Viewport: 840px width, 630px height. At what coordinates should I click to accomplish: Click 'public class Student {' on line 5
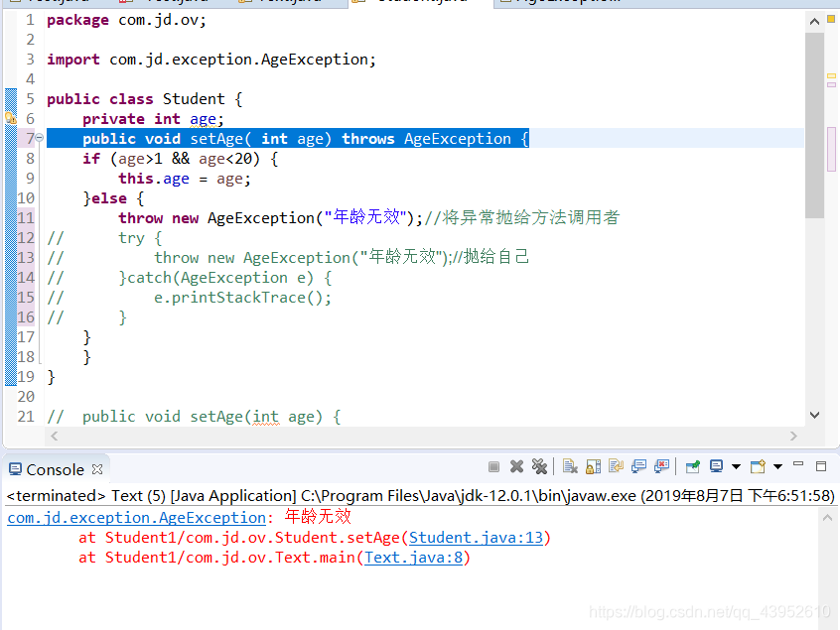point(145,99)
